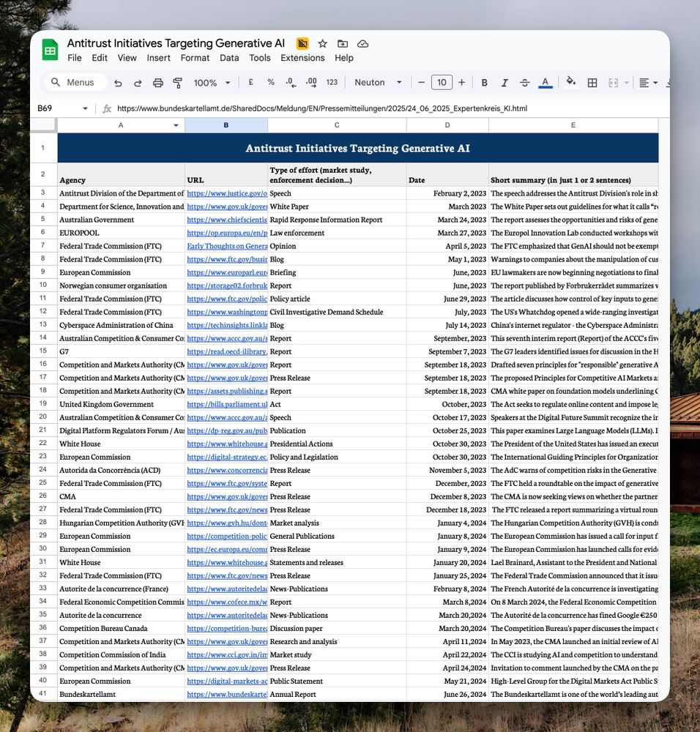Open text color picker
Screen dimensions: 700x732
pos(545,83)
